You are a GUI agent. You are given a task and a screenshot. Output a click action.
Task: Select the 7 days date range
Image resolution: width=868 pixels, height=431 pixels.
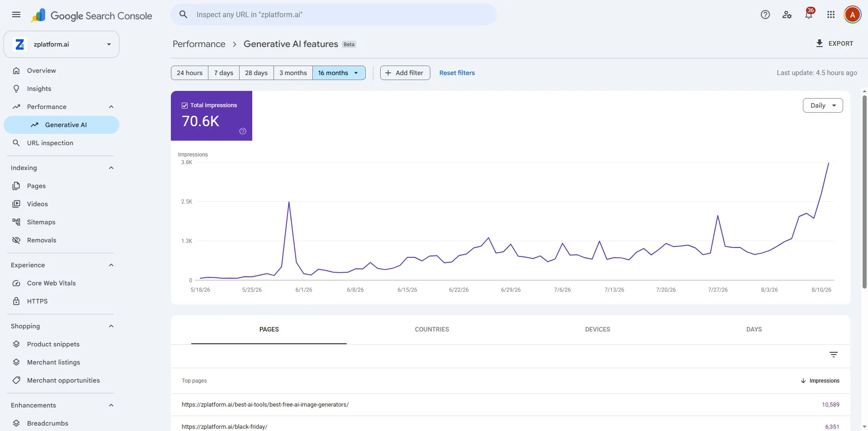tap(224, 73)
